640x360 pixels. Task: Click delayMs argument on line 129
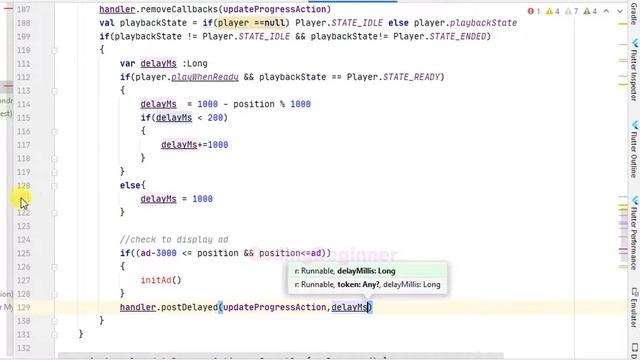[x=349, y=307]
